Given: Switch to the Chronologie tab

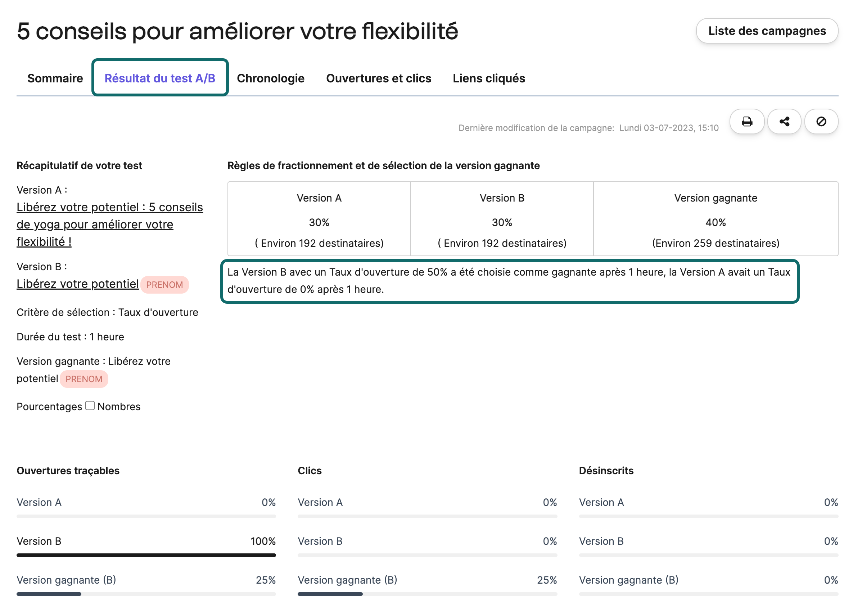Looking at the screenshot, I should click(271, 78).
